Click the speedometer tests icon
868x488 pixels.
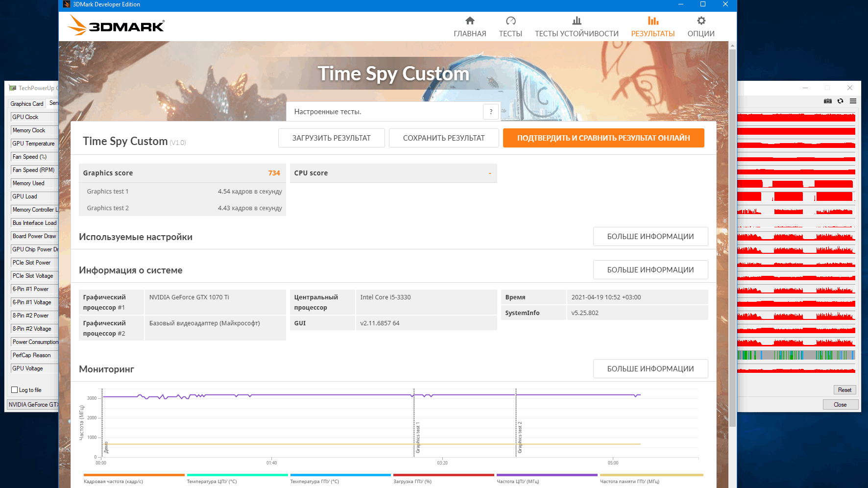click(511, 21)
